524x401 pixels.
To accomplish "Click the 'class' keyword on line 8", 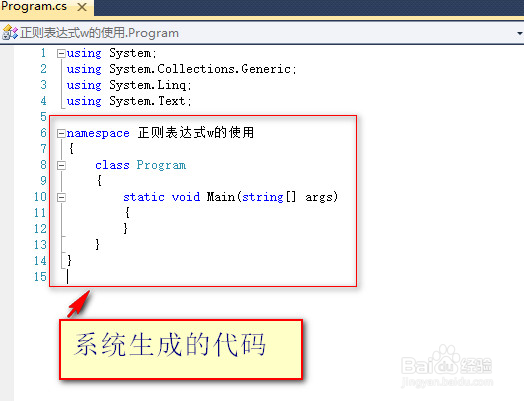I will click(x=112, y=165).
